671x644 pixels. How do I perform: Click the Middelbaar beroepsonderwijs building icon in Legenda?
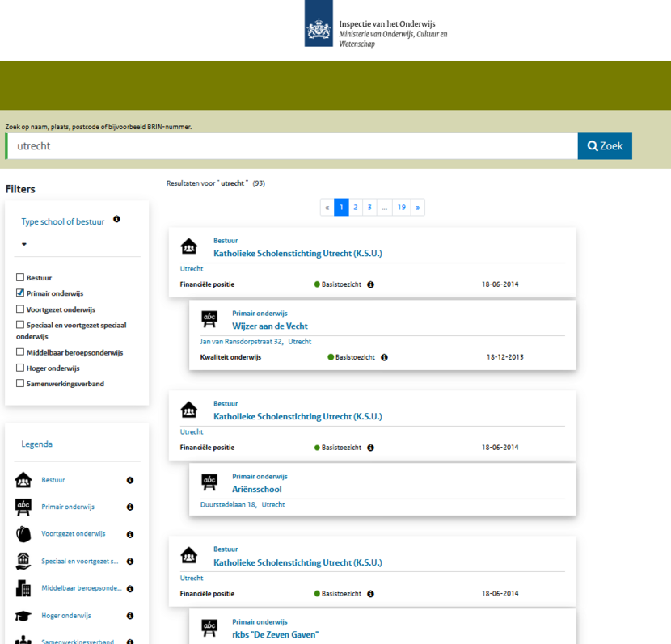point(23,588)
